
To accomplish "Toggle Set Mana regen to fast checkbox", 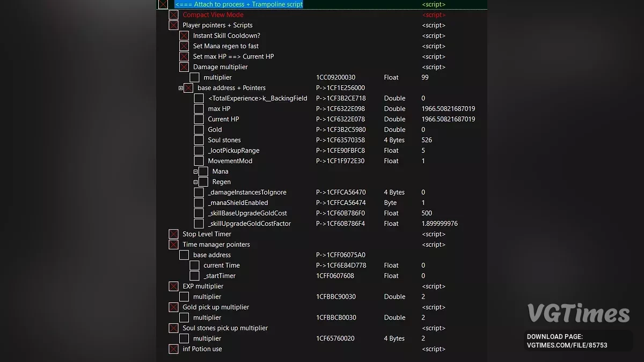I will [184, 46].
